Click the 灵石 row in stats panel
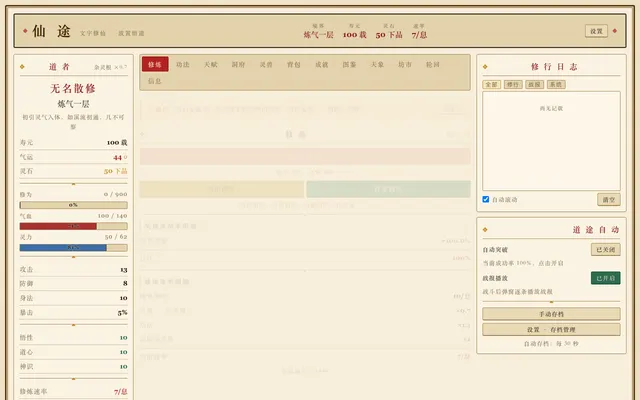 [73, 171]
